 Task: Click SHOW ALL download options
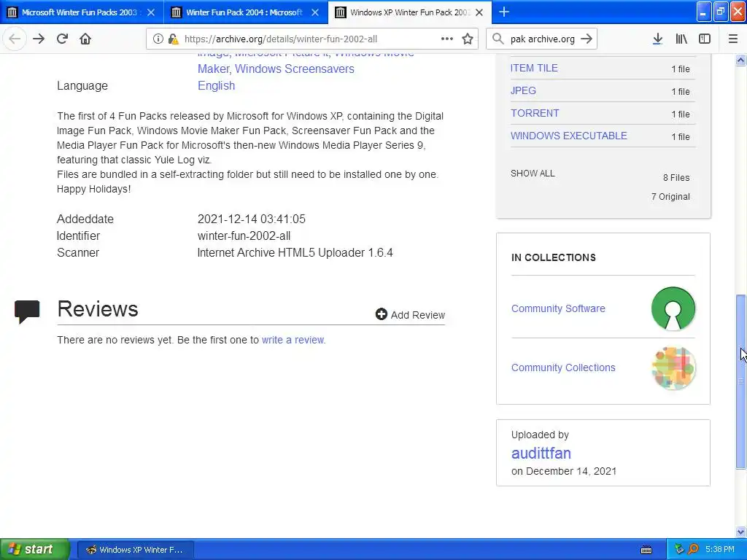click(x=533, y=174)
